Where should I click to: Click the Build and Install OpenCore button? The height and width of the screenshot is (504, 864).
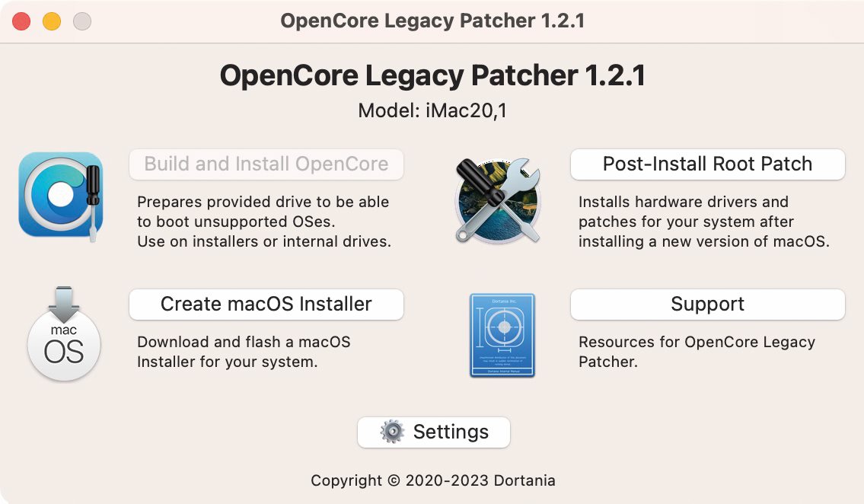[266, 164]
